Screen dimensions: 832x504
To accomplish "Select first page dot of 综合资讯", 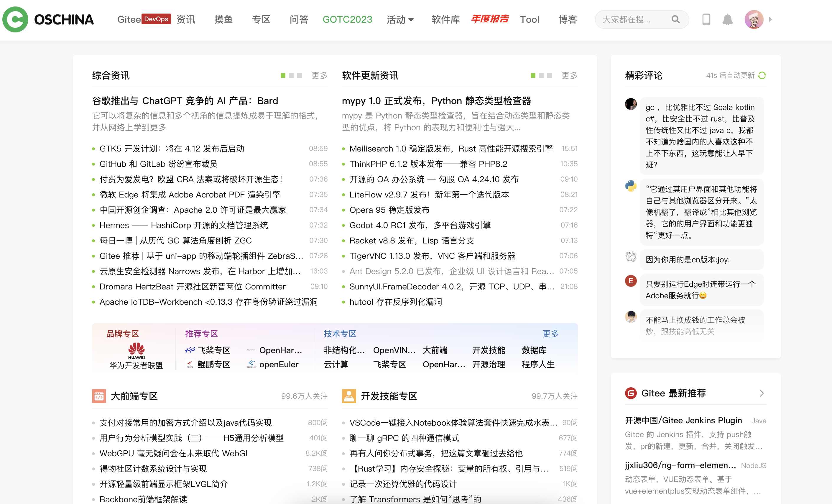I will (x=283, y=75).
